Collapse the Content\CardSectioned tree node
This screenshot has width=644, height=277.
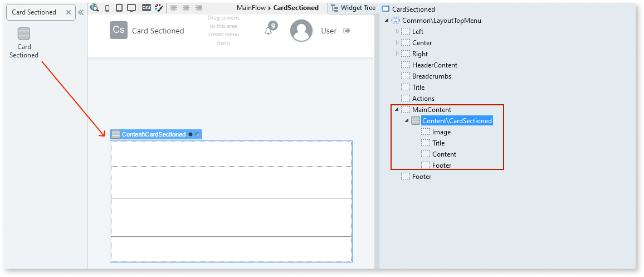tap(407, 121)
